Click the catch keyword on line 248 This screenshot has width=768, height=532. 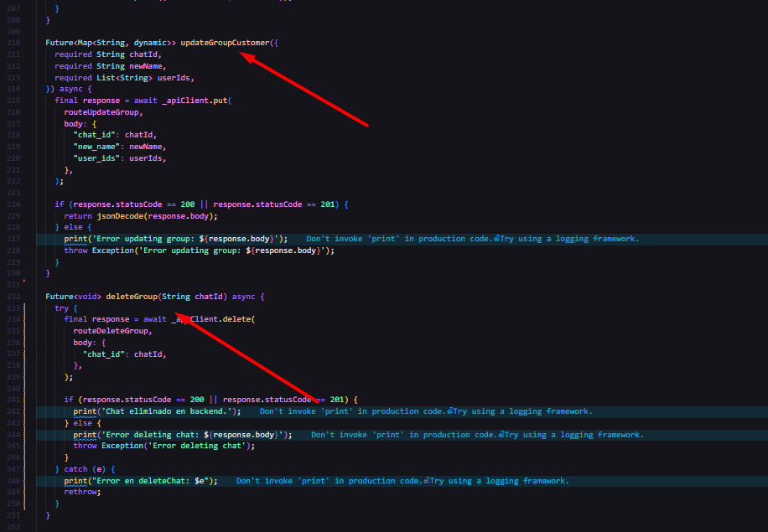77,469
